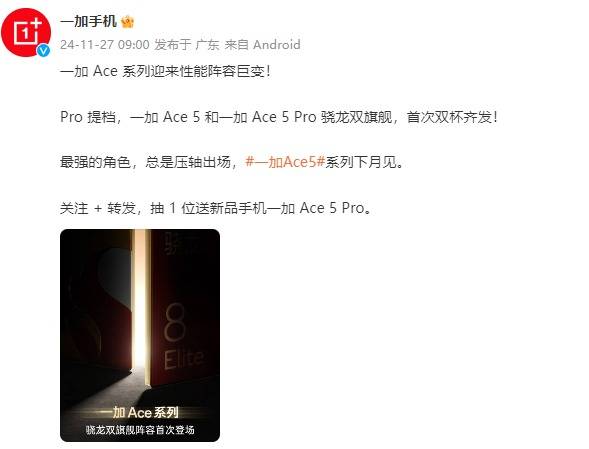This screenshot has height=449, width=589.
Task: Click the 最强的角色 phrase in the post
Action: point(95,162)
